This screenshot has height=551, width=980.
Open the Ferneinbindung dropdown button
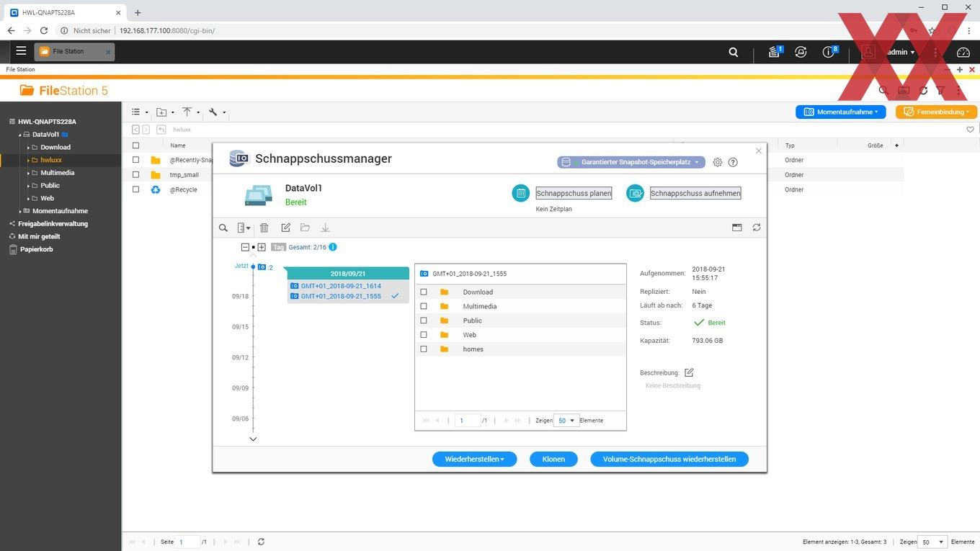(936, 112)
